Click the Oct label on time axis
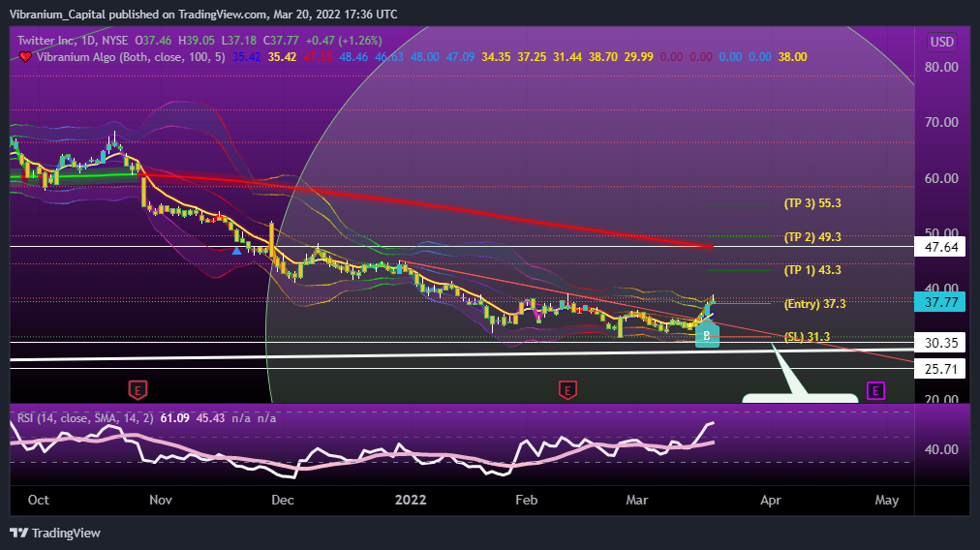980x550 pixels. (x=38, y=500)
